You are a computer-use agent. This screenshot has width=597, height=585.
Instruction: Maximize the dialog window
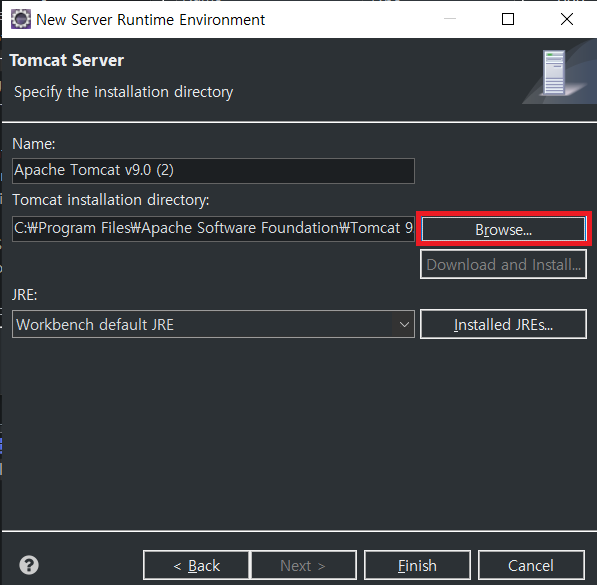point(508,19)
